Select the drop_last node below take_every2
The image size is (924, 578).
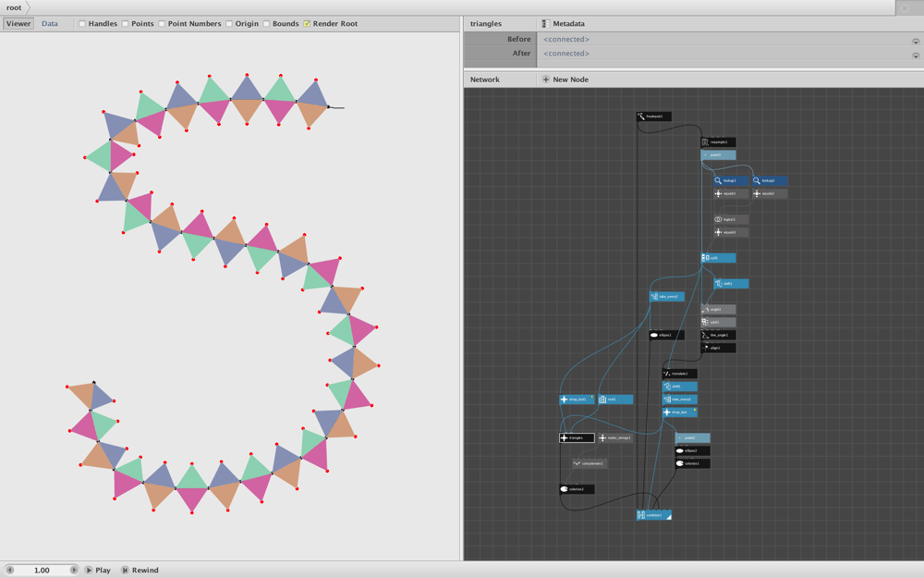[x=680, y=412]
